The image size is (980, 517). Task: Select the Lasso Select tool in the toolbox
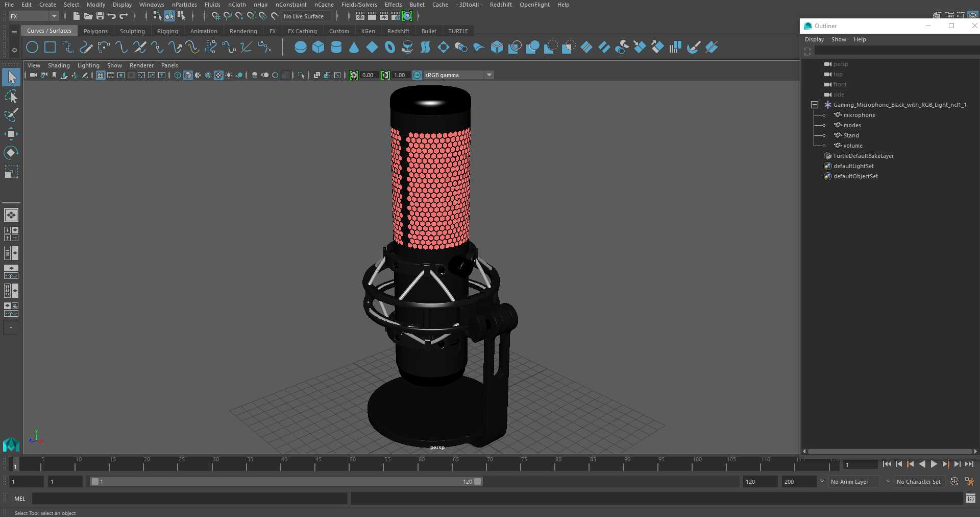(x=11, y=97)
